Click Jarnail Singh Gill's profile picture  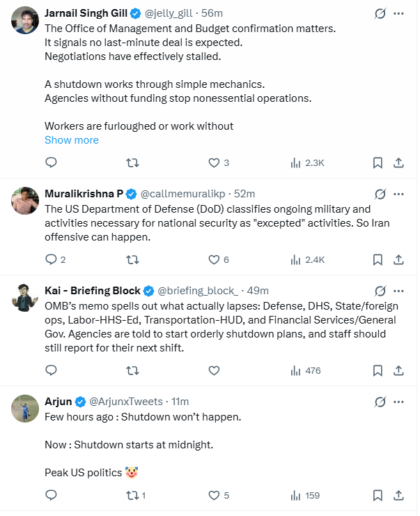click(x=25, y=21)
